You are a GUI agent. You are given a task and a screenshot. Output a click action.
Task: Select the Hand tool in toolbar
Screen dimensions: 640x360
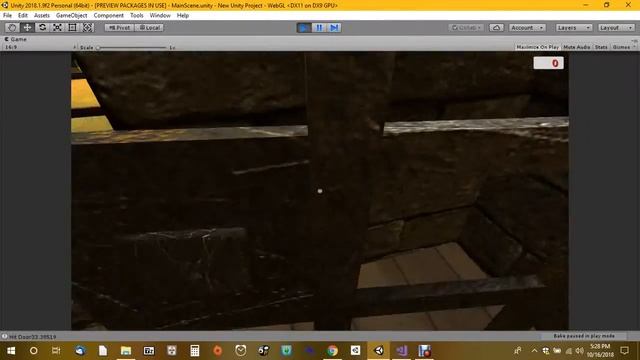pyautogui.click(x=12, y=27)
